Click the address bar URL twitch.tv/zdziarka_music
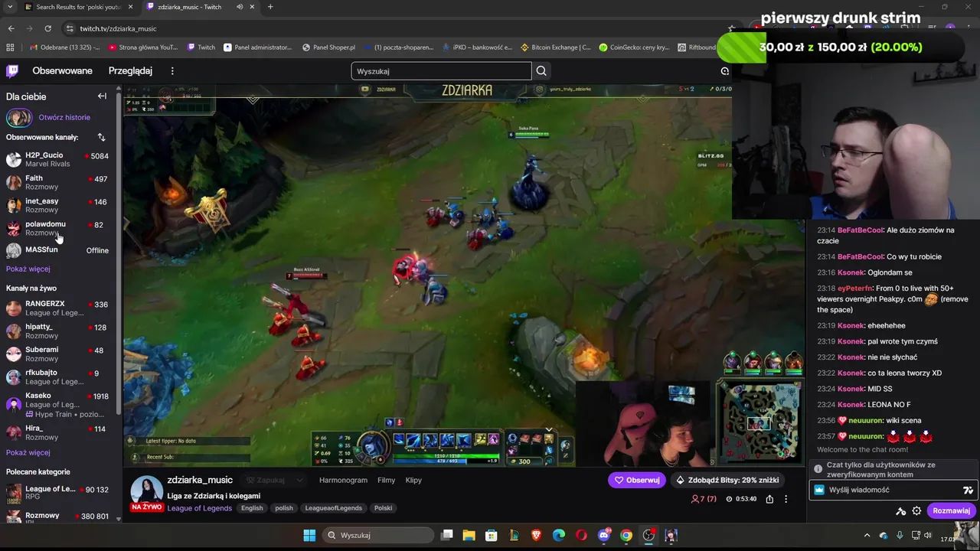Viewport: 980px width, 551px height. pyautogui.click(x=118, y=28)
